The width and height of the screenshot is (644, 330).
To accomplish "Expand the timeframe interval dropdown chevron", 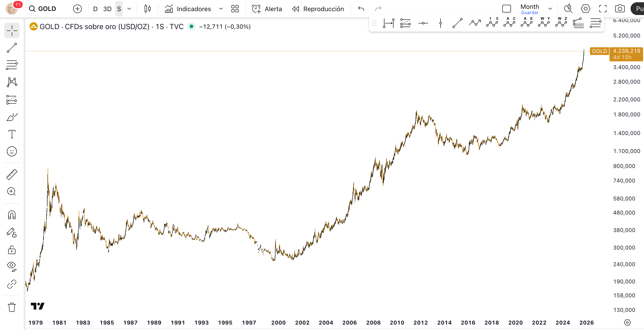I will coord(129,9).
